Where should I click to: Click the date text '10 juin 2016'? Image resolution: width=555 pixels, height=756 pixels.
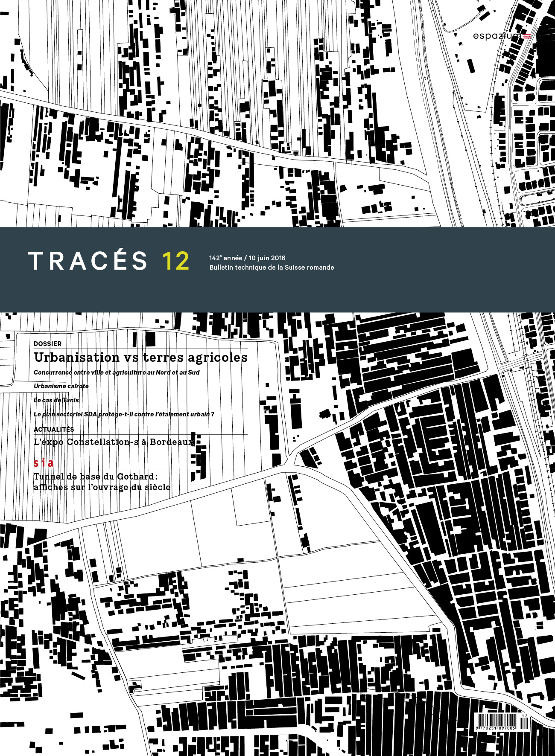point(267,258)
